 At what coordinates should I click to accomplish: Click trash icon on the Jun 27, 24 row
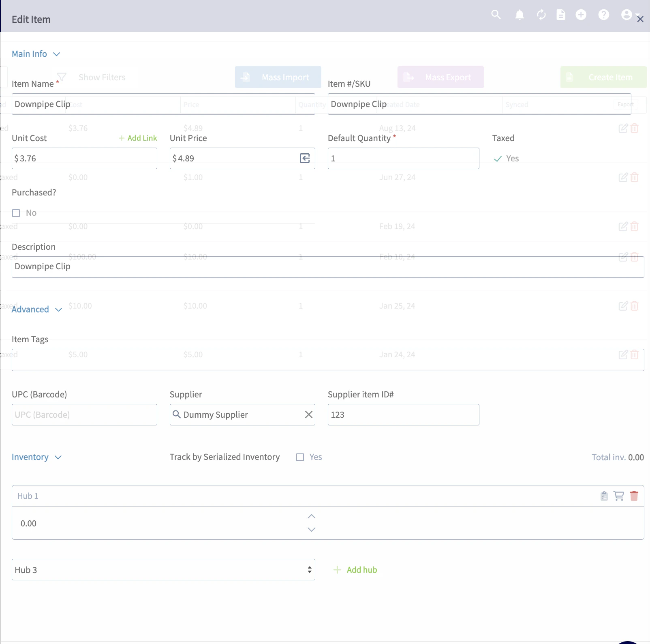tap(635, 177)
